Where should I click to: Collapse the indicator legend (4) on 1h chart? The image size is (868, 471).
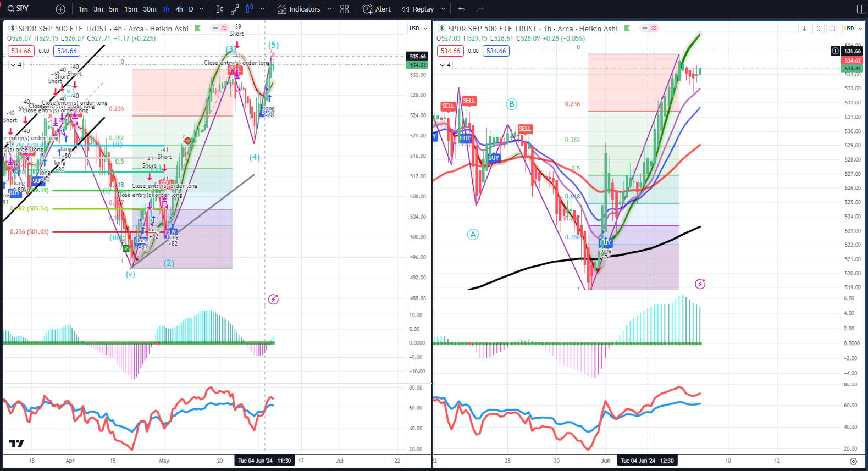pyautogui.click(x=445, y=65)
